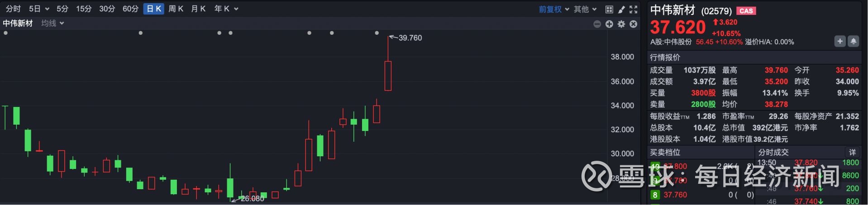Select the 60分 timeframe tab
This screenshot has height=205, width=868.
[130, 9]
